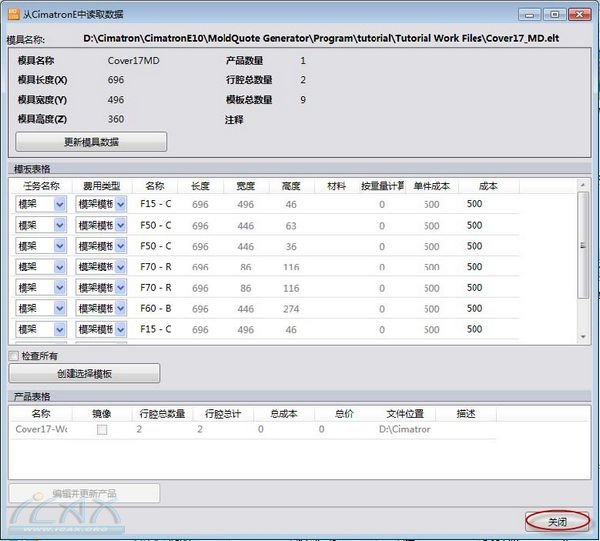Click the 高度 column header
The height and width of the screenshot is (541, 600).
click(291, 186)
